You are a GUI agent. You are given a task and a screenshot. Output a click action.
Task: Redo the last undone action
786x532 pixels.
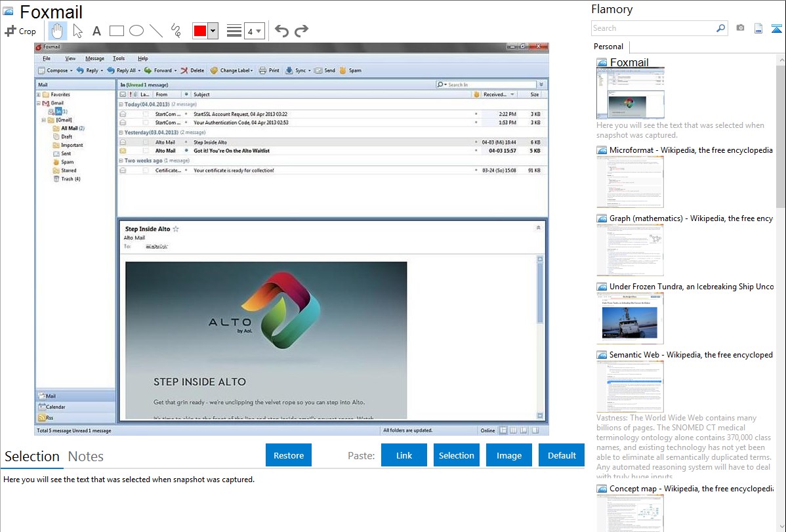[301, 31]
